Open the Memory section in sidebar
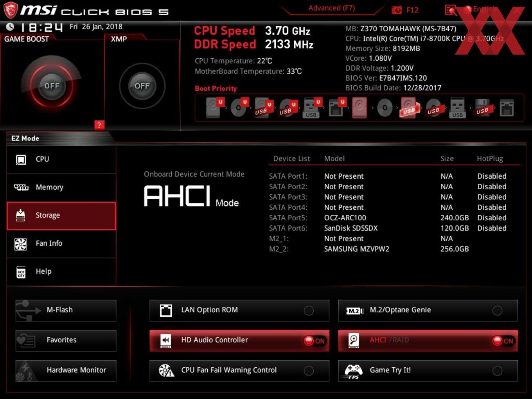The width and height of the screenshot is (532, 399). [61, 188]
